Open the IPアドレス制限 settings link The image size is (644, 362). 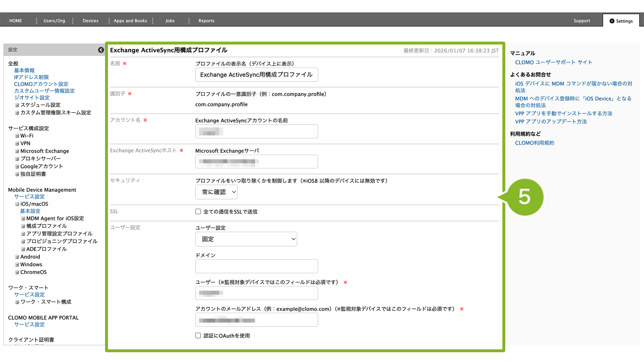click(31, 77)
